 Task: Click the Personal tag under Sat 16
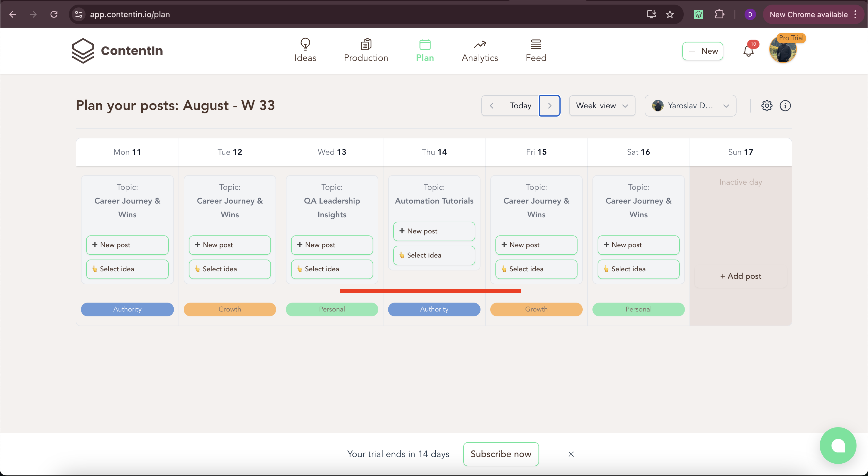click(638, 309)
